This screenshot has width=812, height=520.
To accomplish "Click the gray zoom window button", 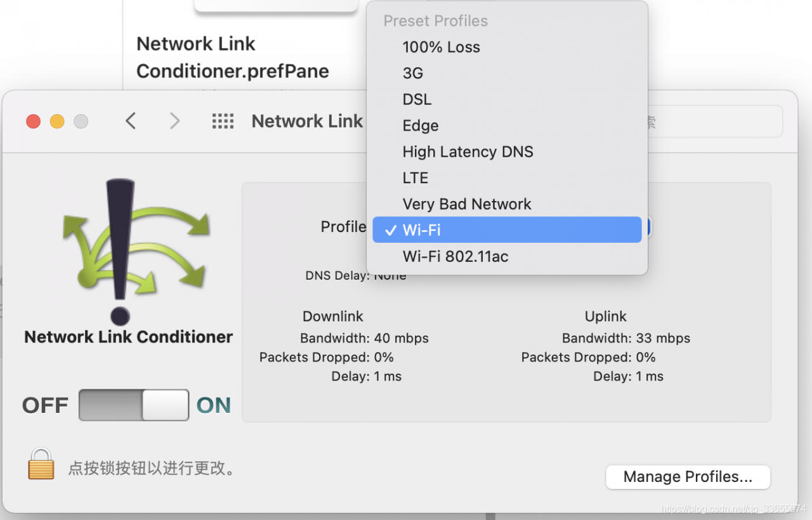I will tap(81, 121).
